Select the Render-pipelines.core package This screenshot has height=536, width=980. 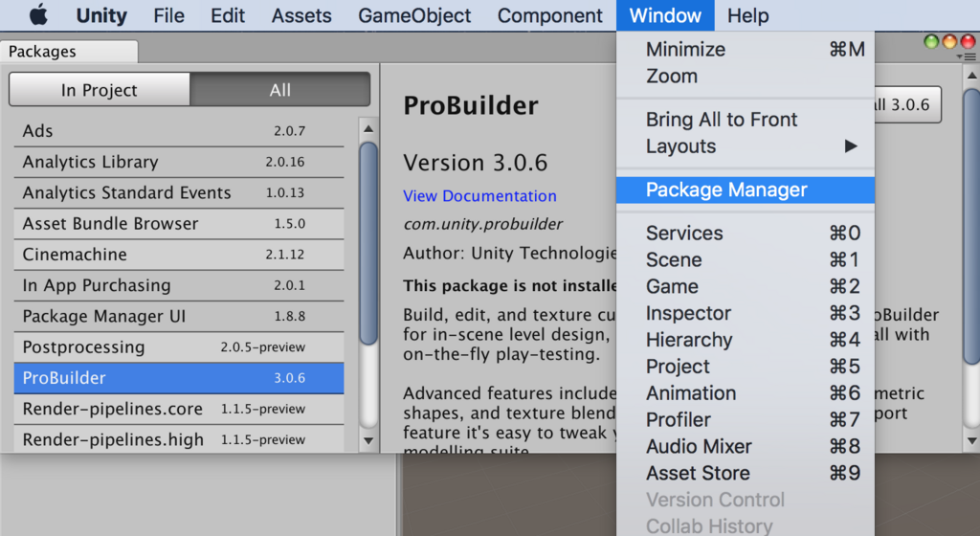pos(179,409)
